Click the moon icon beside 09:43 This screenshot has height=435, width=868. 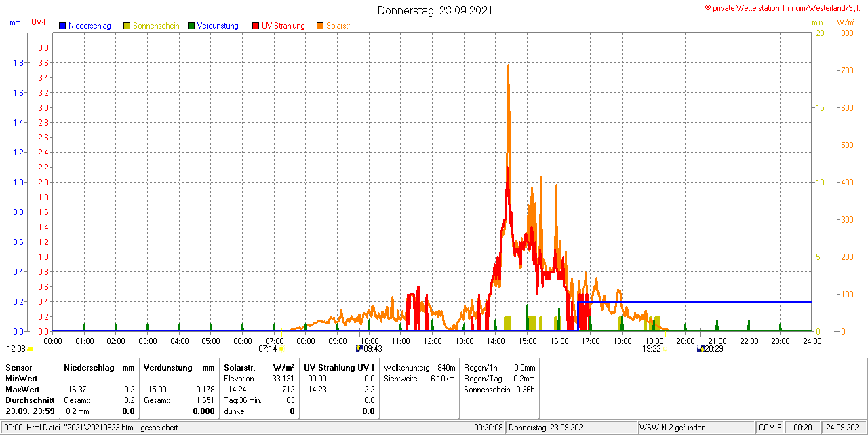[359, 348]
